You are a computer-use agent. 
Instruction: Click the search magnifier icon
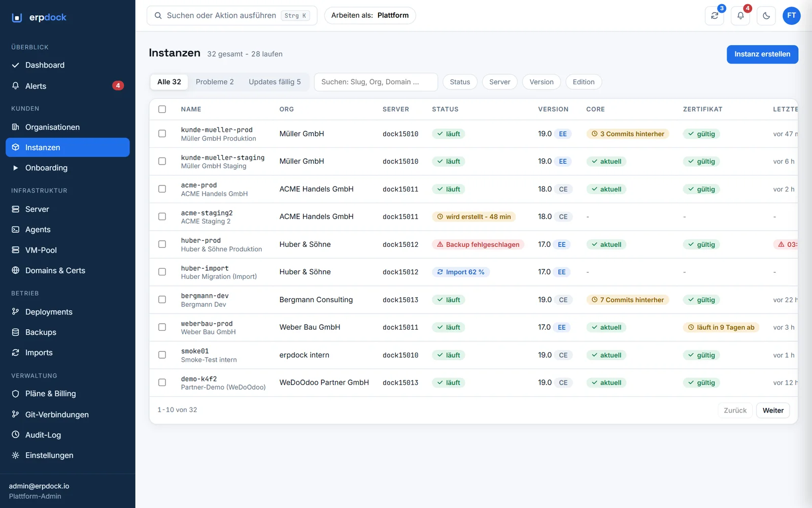click(158, 16)
